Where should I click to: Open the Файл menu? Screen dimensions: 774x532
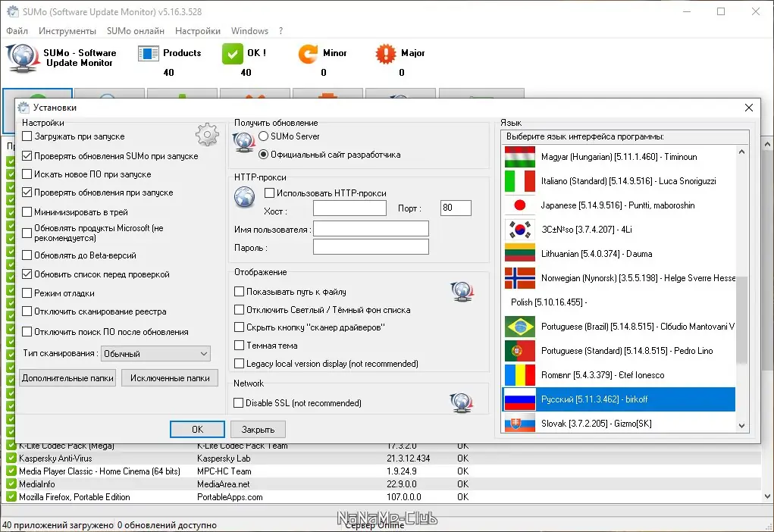tap(17, 30)
